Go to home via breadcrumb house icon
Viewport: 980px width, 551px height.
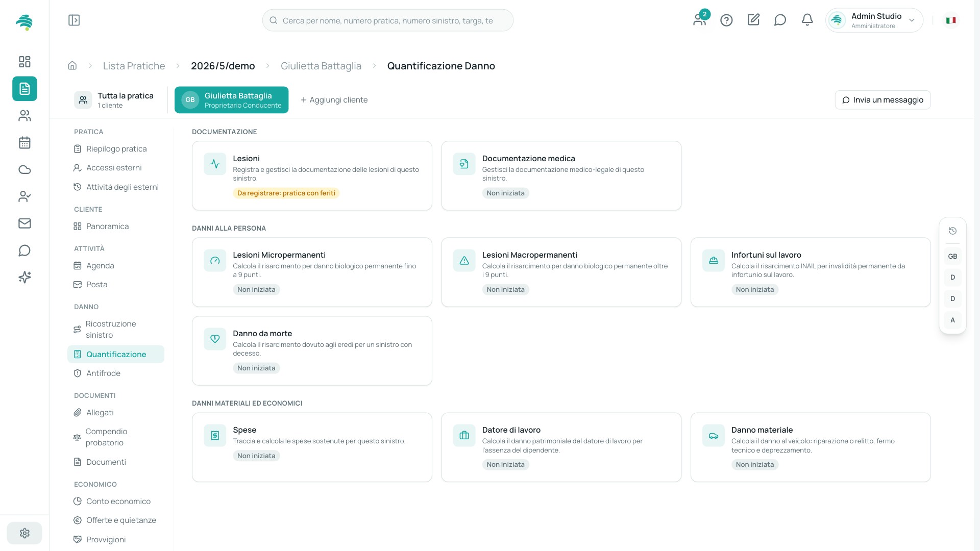point(72,66)
